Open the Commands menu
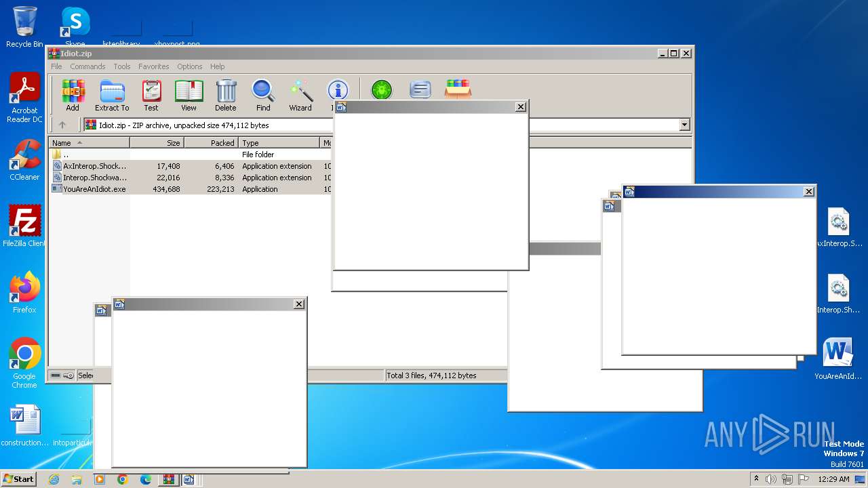This screenshot has width=868, height=488. (x=87, y=66)
